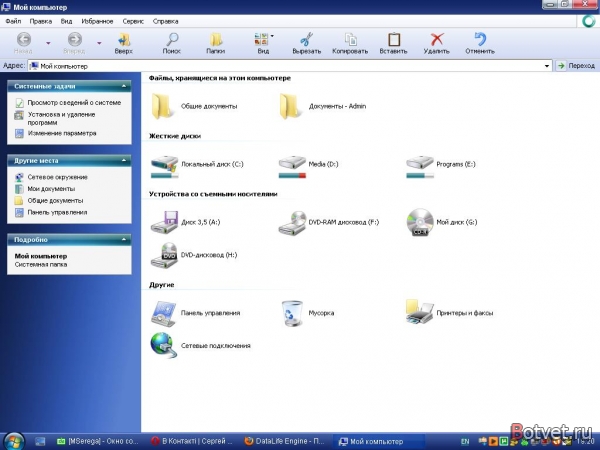Click the Копировать toolbar icon

click(x=351, y=39)
